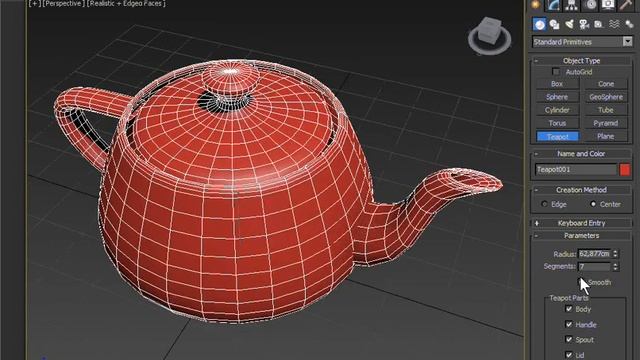Open the Realistic + Edged Faces shading menu
Image resolution: width=640 pixels, height=360 pixels.
tap(126, 3)
